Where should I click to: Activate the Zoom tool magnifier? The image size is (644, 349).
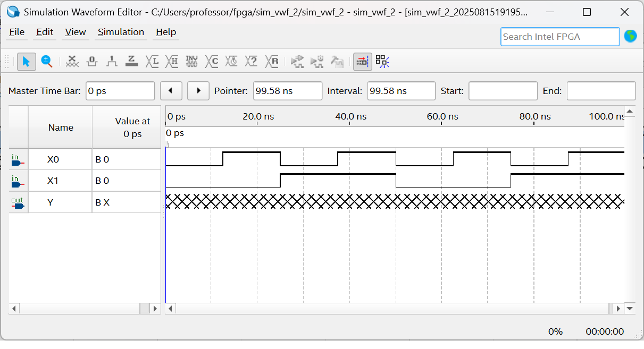pyautogui.click(x=47, y=62)
